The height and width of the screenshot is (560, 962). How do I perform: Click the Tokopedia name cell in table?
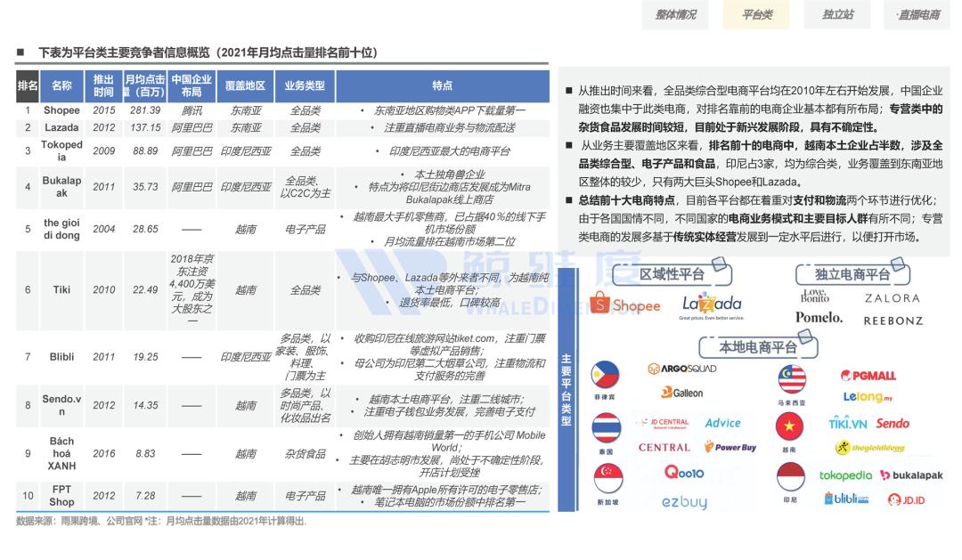pyautogui.click(x=61, y=150)
